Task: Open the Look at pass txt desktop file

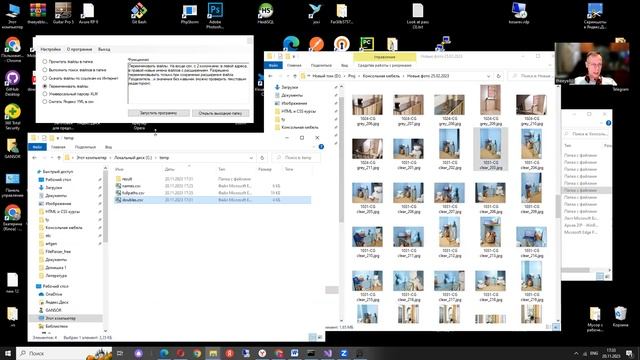Action: (418, 16)
